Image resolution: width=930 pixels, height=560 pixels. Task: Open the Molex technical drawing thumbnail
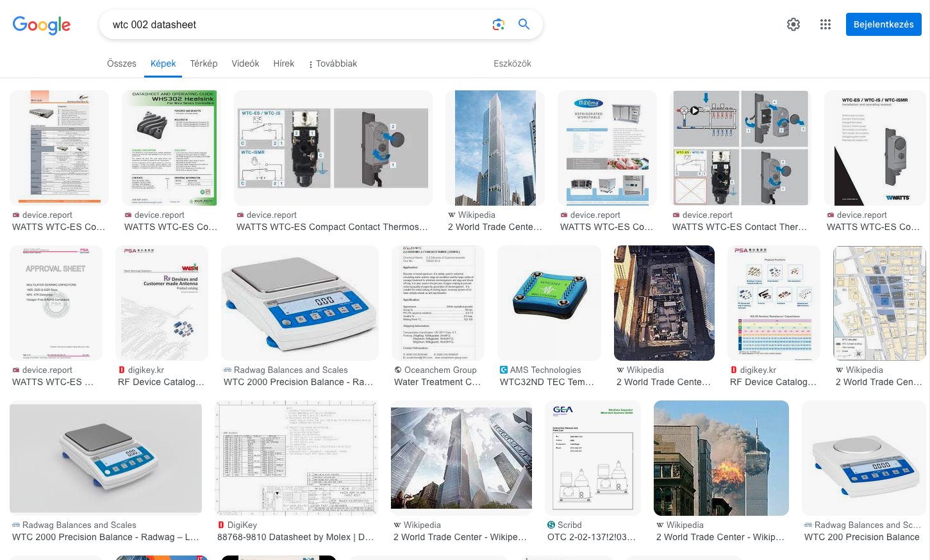(x=296, y=458)
